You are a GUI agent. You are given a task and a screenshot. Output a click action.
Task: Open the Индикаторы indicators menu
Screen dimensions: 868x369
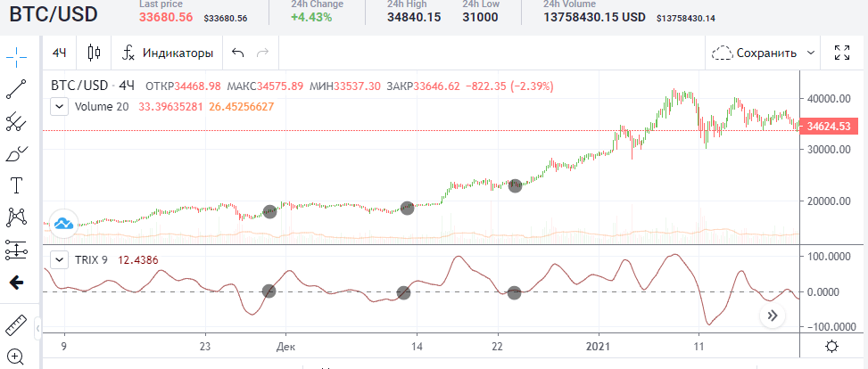click(x=168, y=53)
